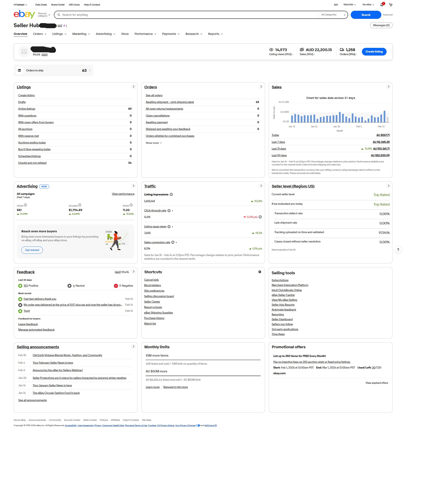448x495 pixels.
Task: Click the Listing views eye icon
Action: tap(271, 49)
